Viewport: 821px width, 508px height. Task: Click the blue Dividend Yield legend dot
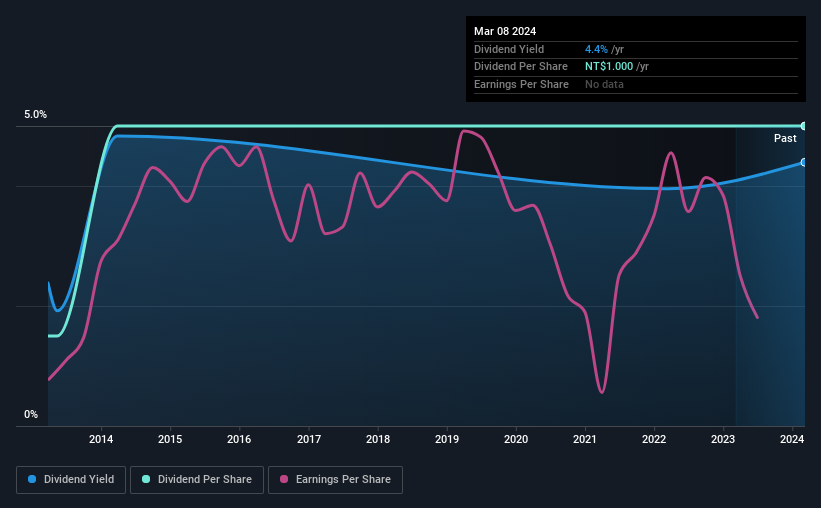(32, 479)
